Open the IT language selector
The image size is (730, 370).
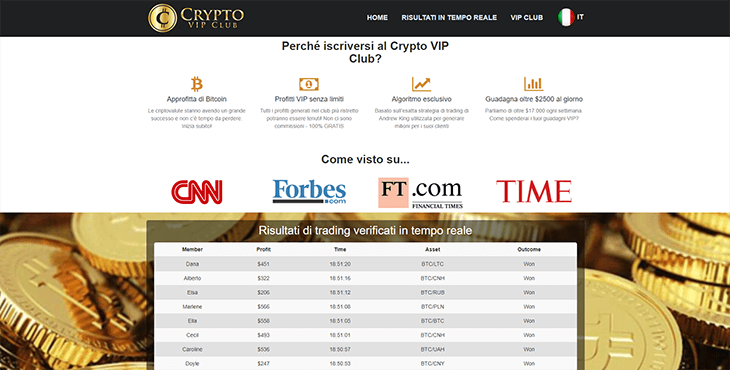[580, 17]
